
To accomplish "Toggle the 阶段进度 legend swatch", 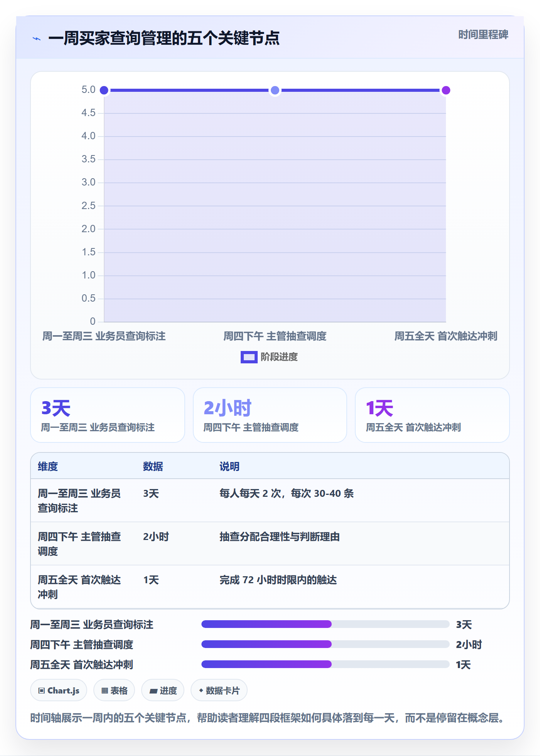I will [249, 357].
